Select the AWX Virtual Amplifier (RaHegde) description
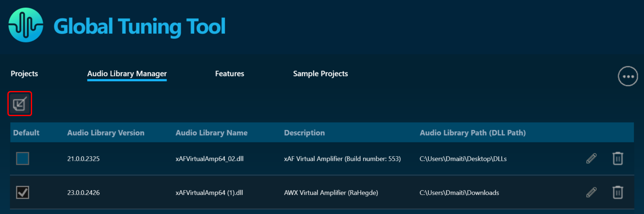Image resolution: width=644 pixels, height=214 pixels. pos(331,193)
